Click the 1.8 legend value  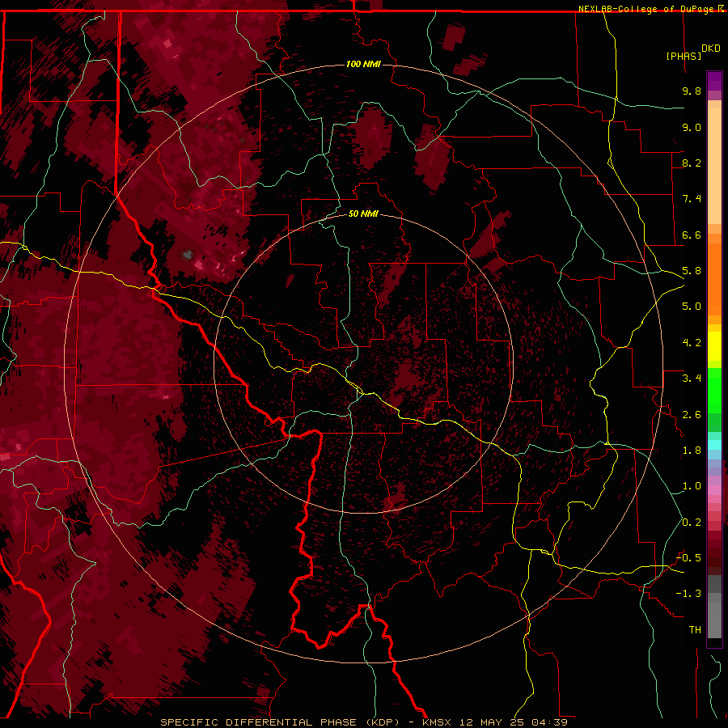(692, 451)
